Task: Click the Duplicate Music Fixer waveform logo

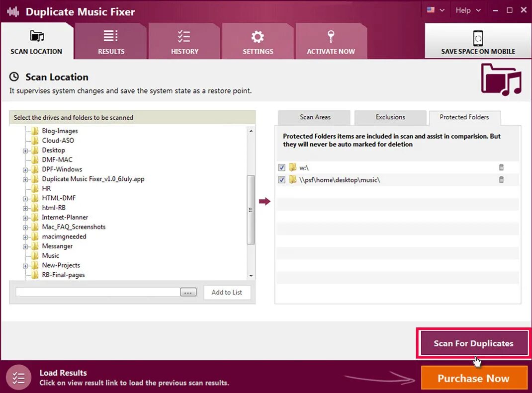Action: tap(13, 12)
